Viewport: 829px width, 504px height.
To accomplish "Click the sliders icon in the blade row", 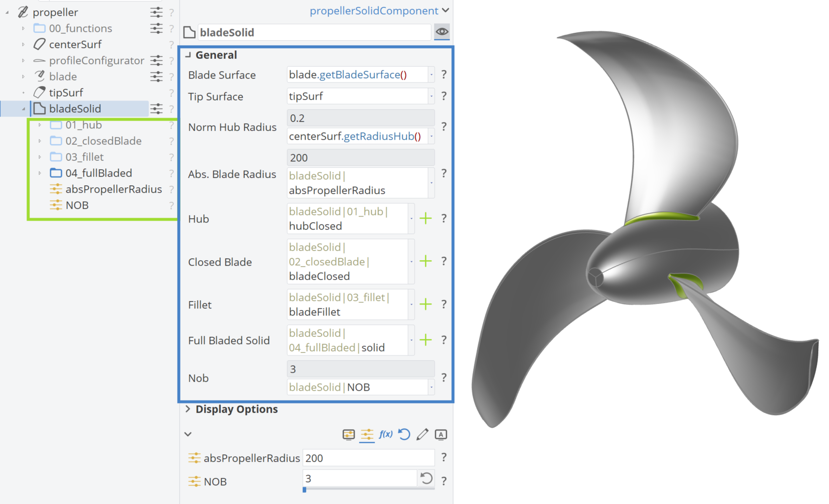I will pos(156,76).
